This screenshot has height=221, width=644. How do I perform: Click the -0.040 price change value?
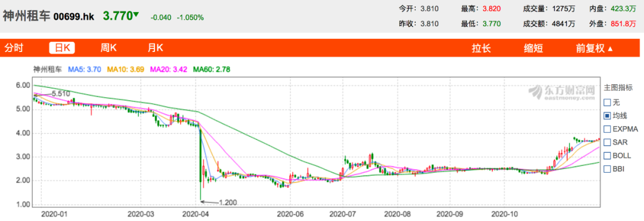click(162, 18)
